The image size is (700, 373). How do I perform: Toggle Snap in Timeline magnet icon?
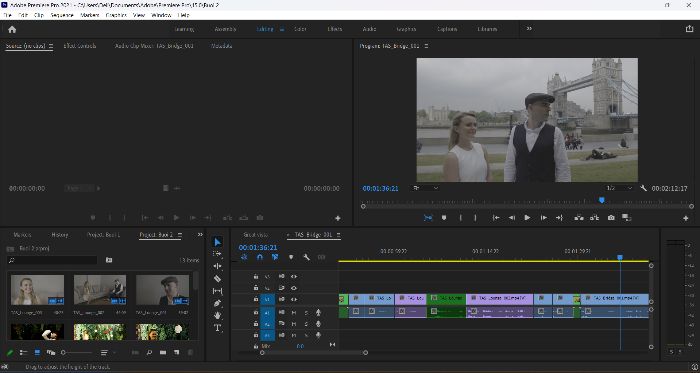click(x=260, y=257)
